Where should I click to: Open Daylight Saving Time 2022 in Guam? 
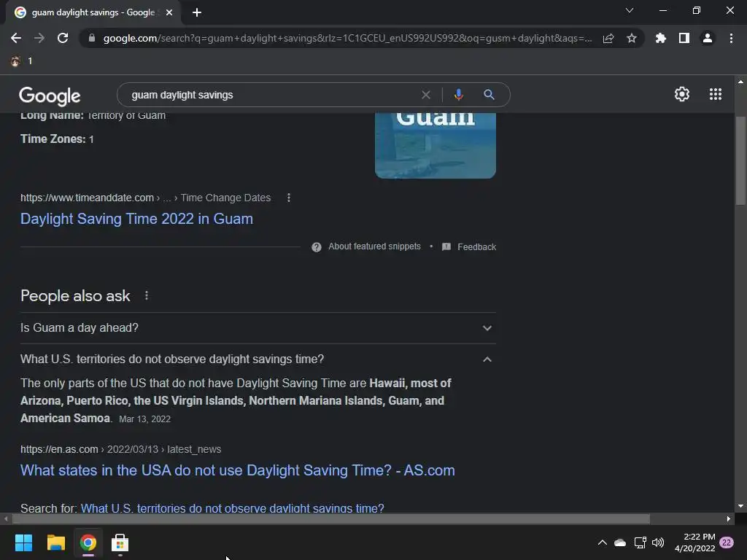(x=136, y=219)
